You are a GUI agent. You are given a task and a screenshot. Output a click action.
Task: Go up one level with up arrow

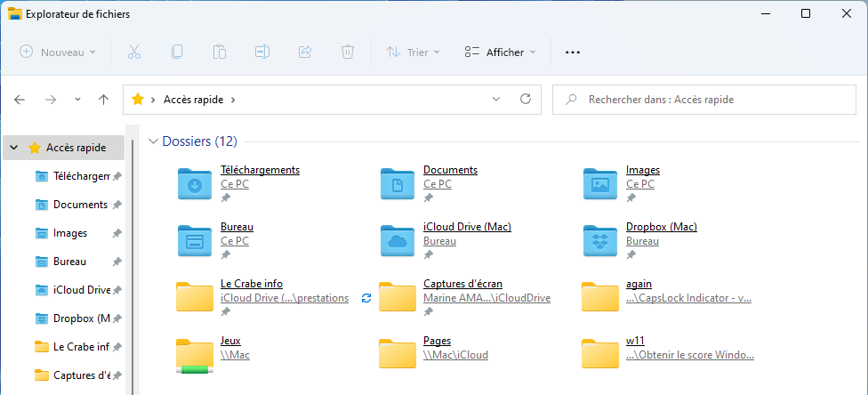pos(103,100)
